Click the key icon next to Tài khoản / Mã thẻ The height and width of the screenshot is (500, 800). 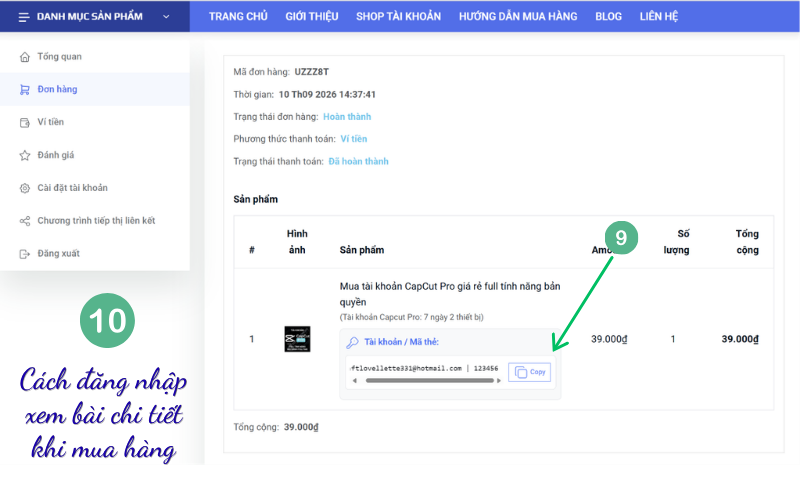(x=353, y=342)
